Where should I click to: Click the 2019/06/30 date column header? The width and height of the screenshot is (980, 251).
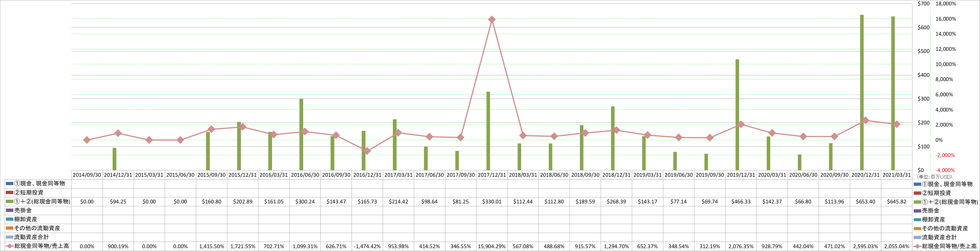tap(679, 175)
